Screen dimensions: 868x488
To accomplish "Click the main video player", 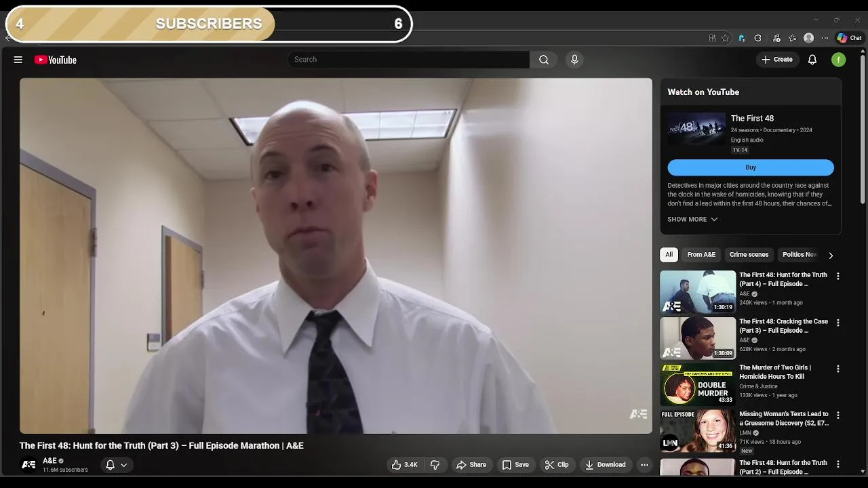I will coord(336,256).
